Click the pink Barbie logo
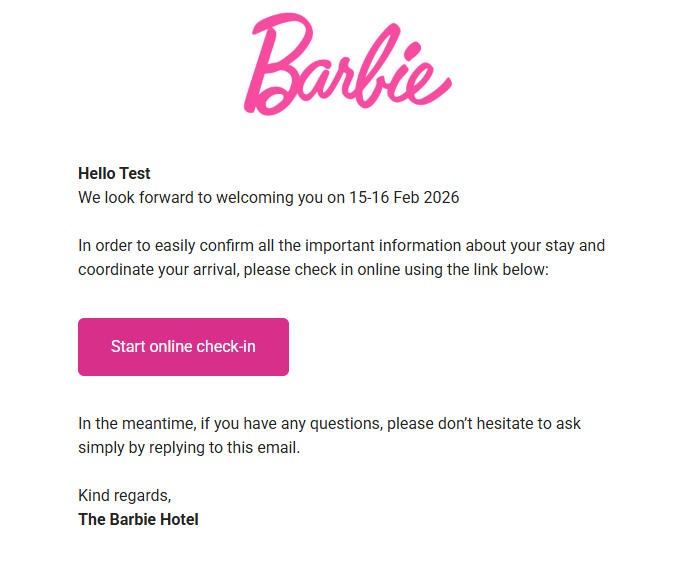This screenshot has height=567, width=698. click(348, 65)
